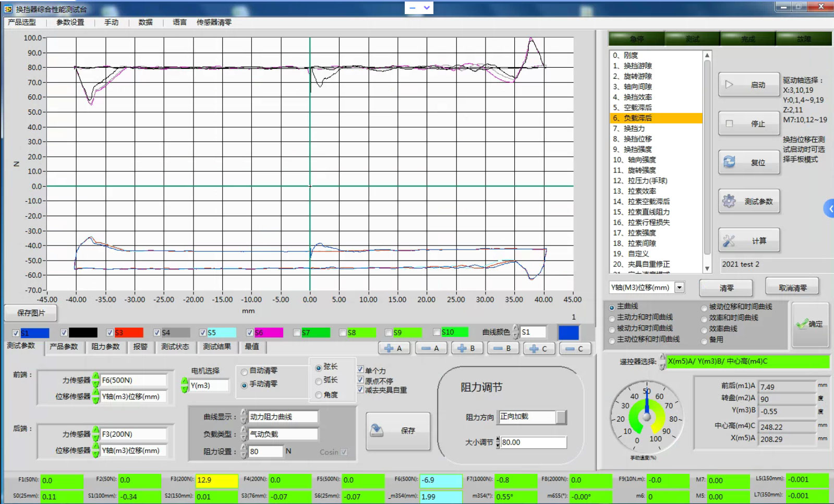Select the 自动清零 radio button
This screenshot has width=834, height=504.
244,372
